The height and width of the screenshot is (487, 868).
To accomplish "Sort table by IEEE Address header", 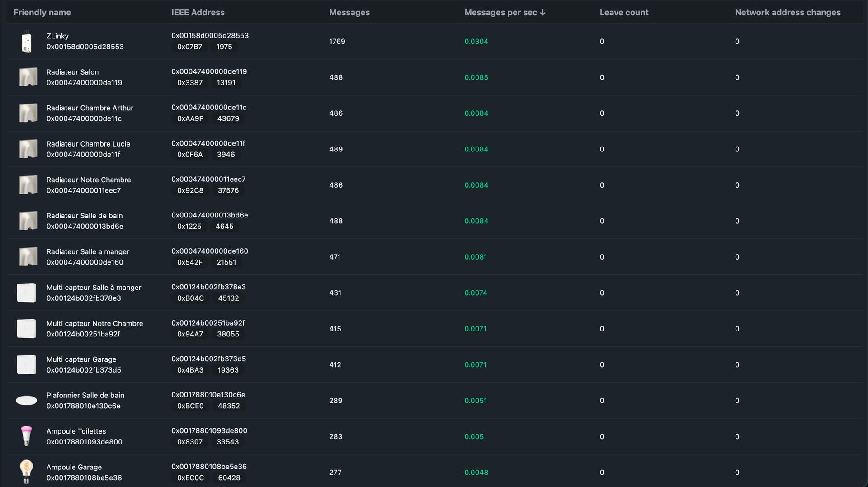I will 198,13.
